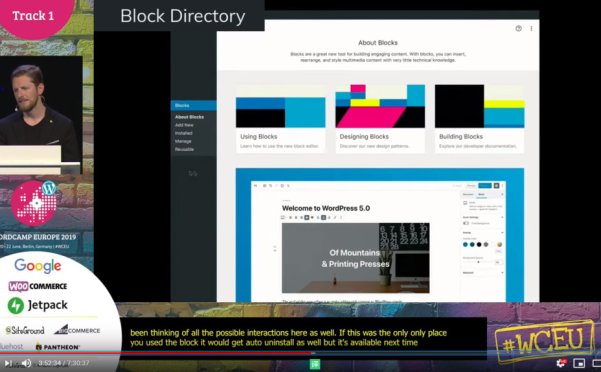Viewport: 601px width, 372px height.
Task: Switch to miniplayer with the miniplayer icon
Action: coord(579,363)
